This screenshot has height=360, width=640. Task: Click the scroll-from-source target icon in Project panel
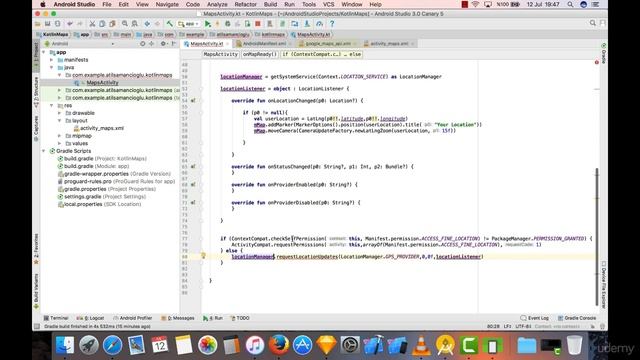tap(142, 44)
